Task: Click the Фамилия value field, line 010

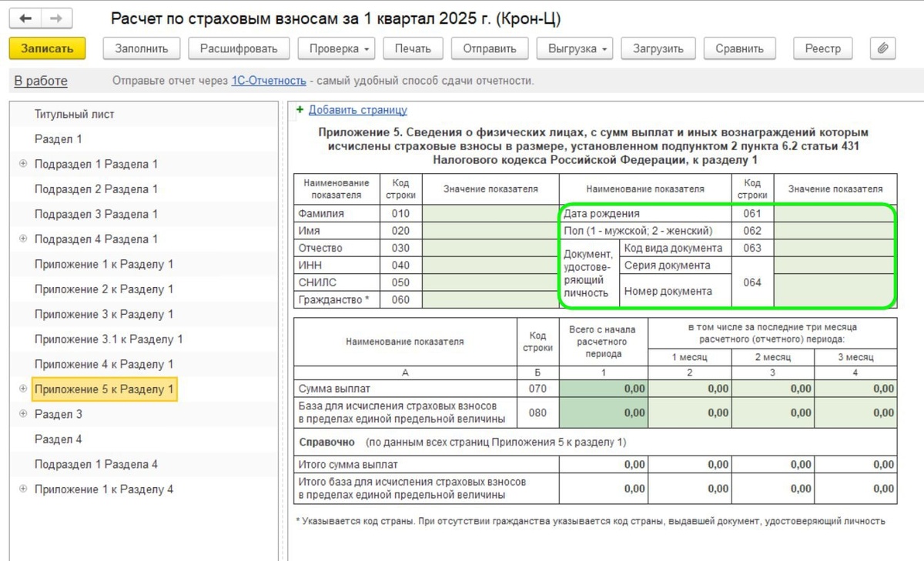Action: (x=490, y=214)
